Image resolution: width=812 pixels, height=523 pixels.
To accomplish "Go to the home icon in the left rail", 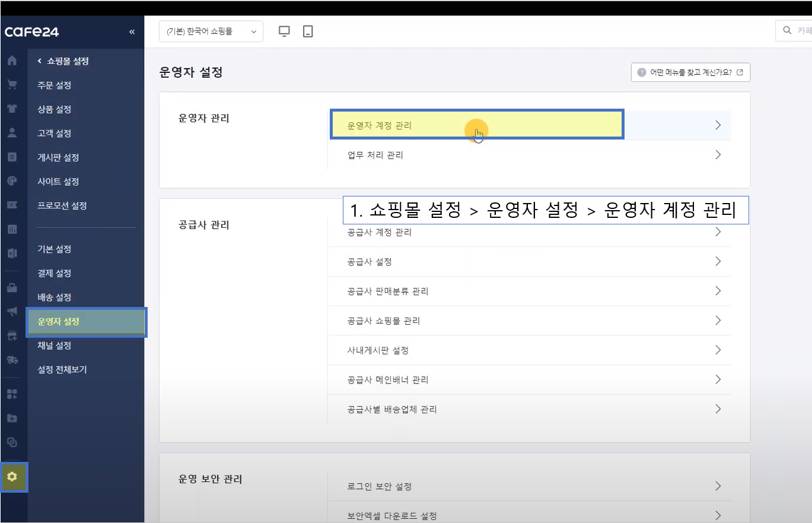I will pyautogui.click(x=12, y=61).
